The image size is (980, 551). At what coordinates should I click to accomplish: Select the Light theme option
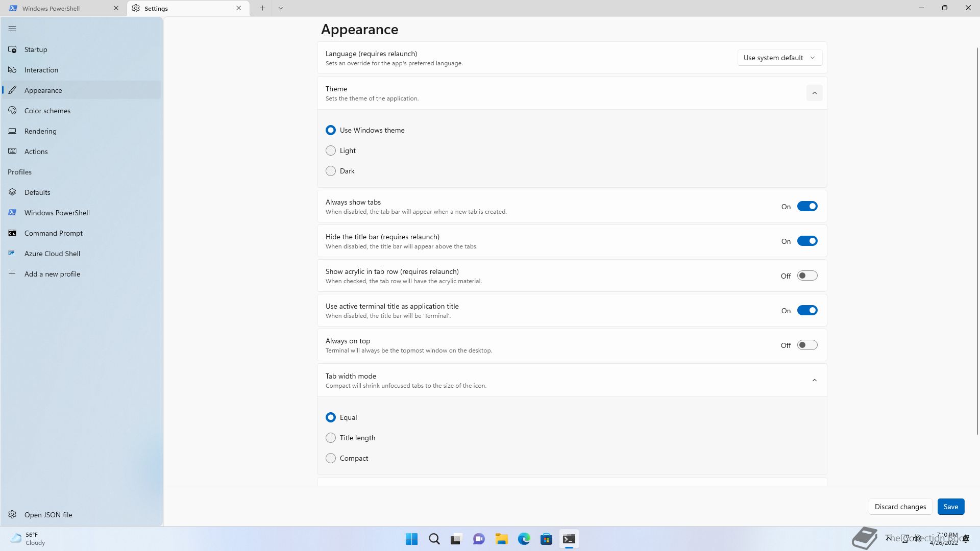331,151
